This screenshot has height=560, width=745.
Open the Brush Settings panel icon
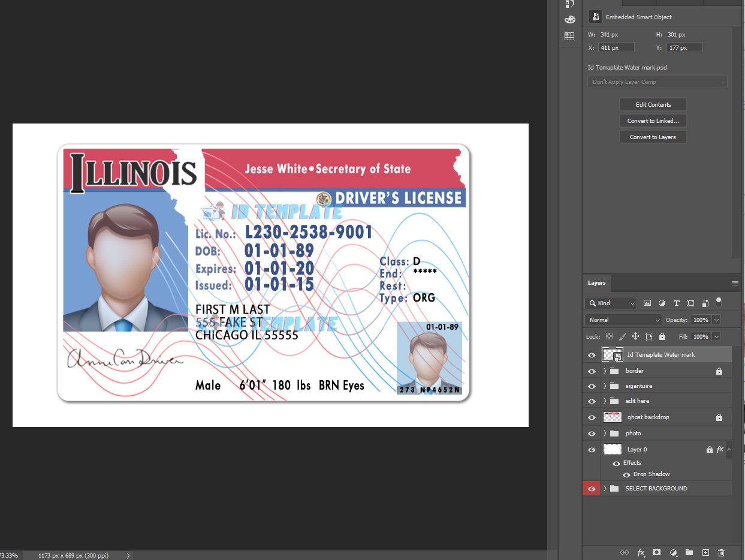(569, 4)
